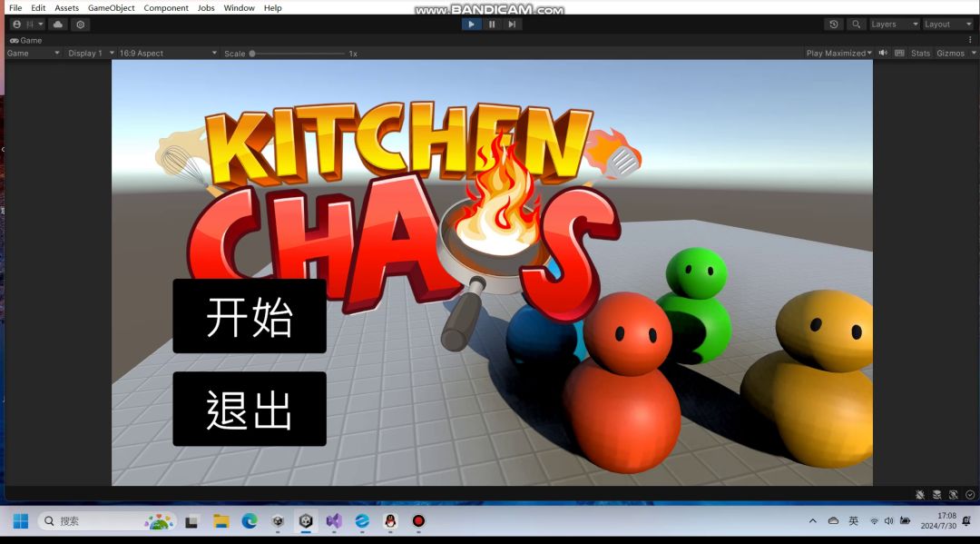Start Play mode with the Play button

coord(471,25)
